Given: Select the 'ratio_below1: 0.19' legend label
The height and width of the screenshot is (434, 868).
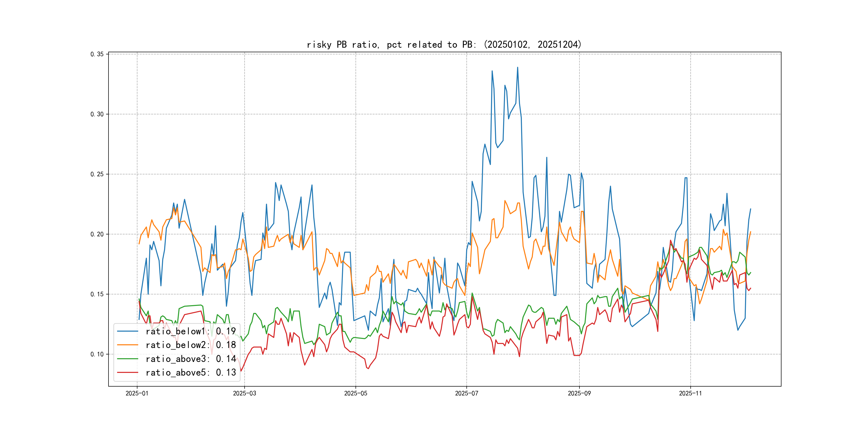Looking at the screenshot, I should tap(190, 331).
